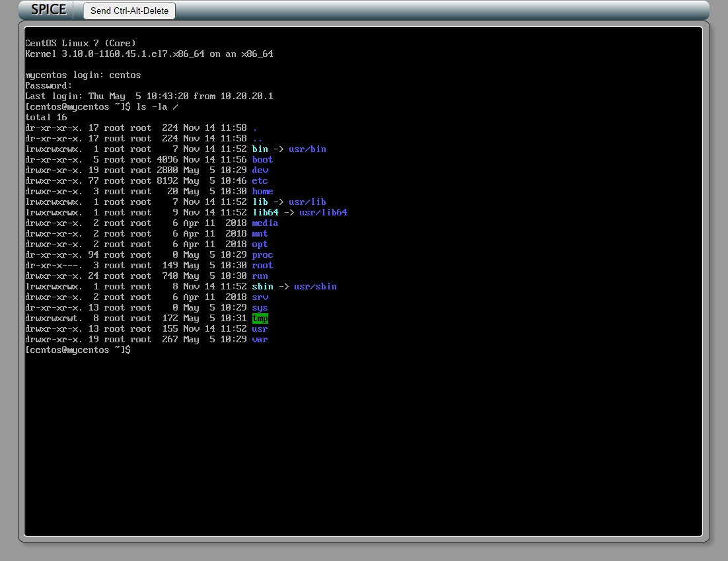Click the Kernel version line
728x561 pixels.
(149, 54)
